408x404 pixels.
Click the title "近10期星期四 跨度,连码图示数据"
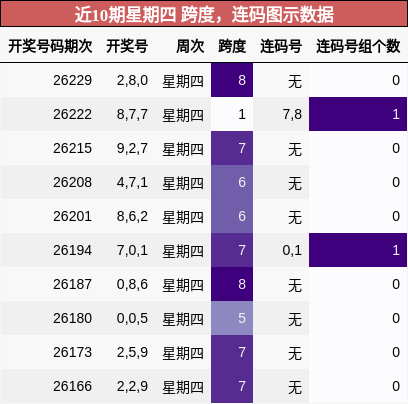tap(204, 14)
